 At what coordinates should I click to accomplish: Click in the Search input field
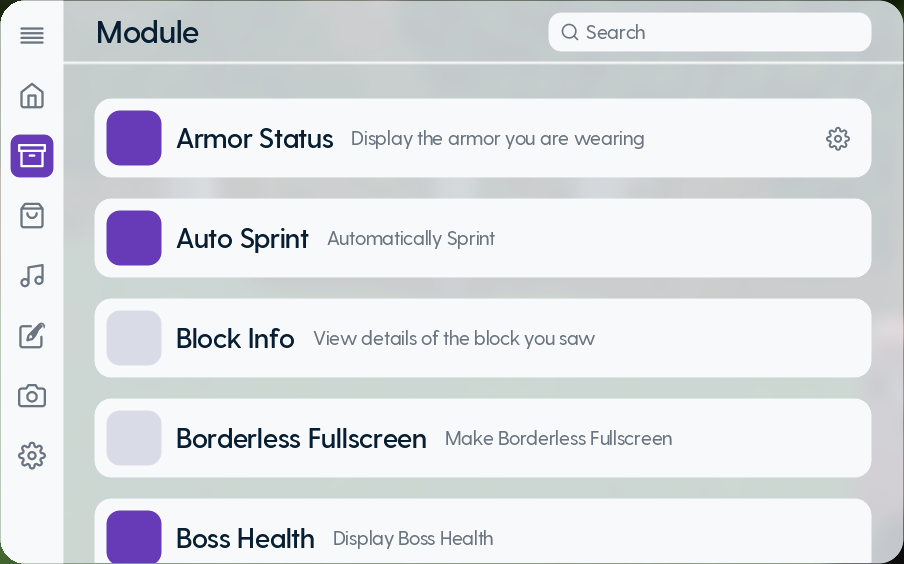pos(720,32)
